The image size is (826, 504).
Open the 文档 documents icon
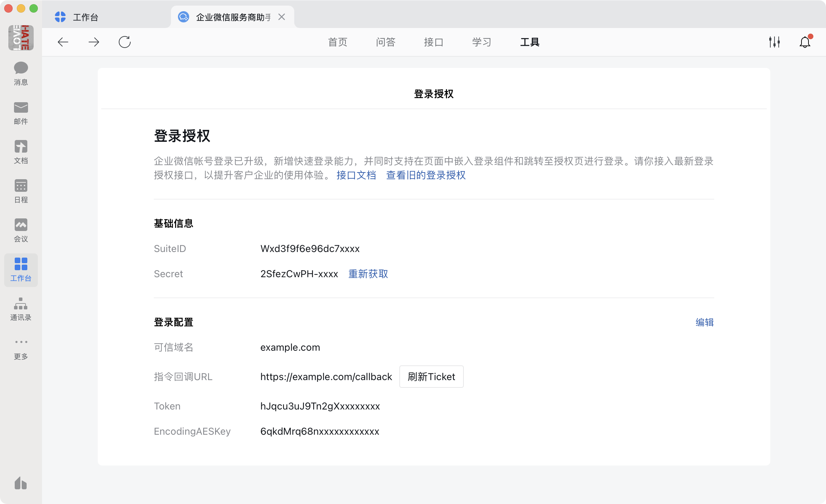point(21,151)
